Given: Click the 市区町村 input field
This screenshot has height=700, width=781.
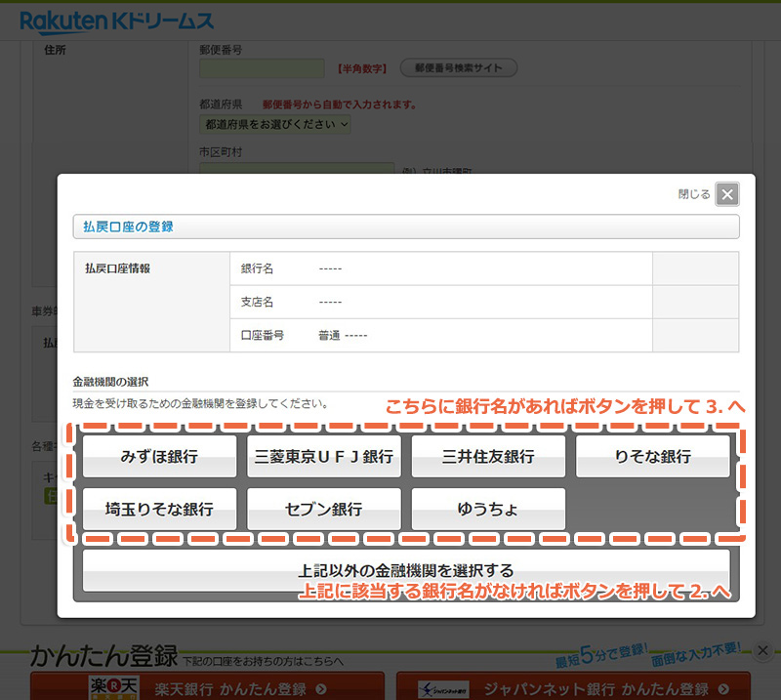Looking at the screenshot, I should [297, 168].
